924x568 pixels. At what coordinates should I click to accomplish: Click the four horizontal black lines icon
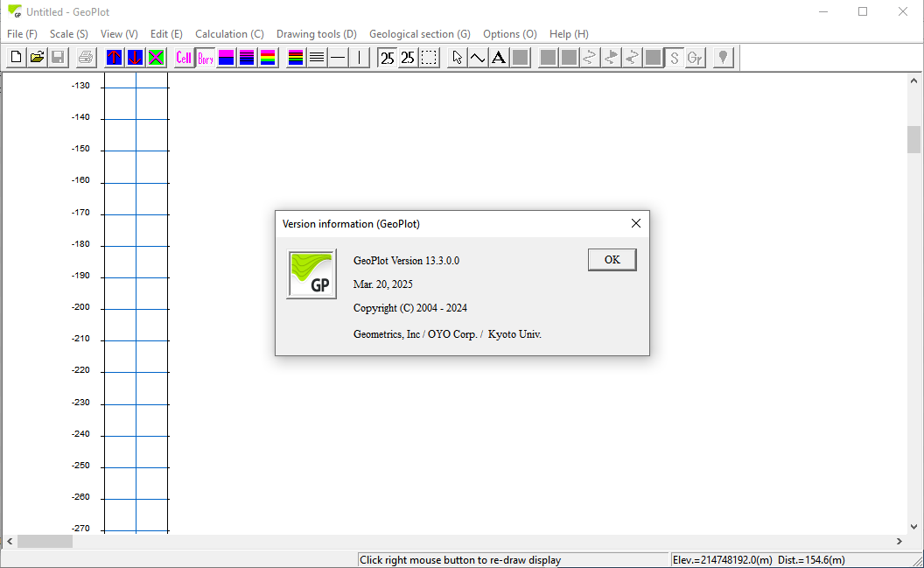(317, 58)
